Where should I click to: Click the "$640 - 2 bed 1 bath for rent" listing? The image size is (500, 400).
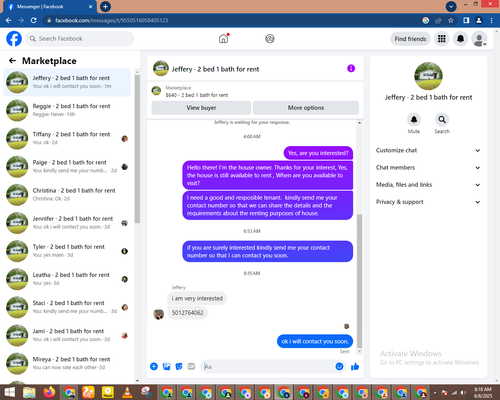[x=197, y=95]
